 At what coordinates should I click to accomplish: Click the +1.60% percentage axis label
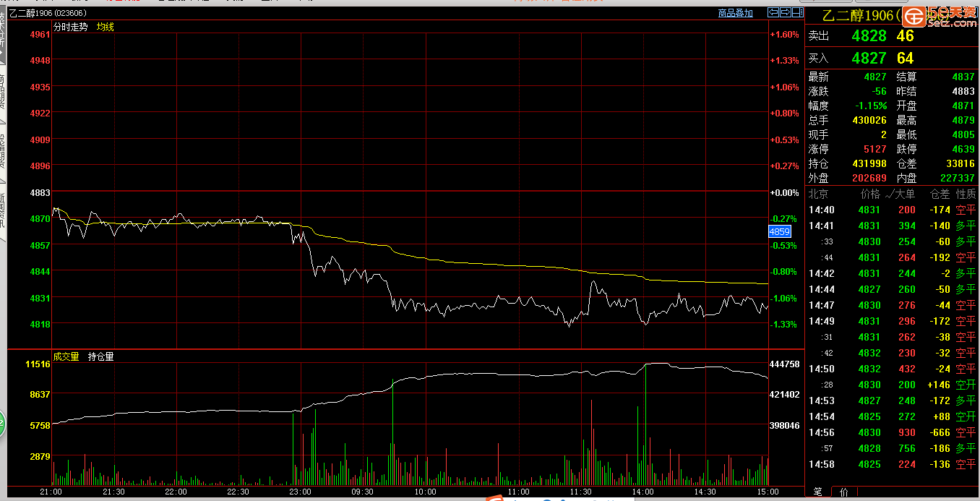(x=785, y=34)
